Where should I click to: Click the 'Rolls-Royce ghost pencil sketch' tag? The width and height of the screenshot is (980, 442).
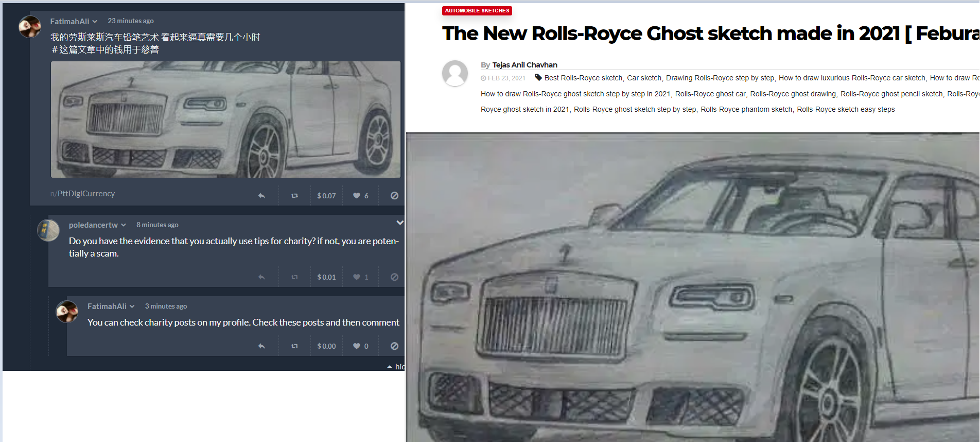pos(891,94)
